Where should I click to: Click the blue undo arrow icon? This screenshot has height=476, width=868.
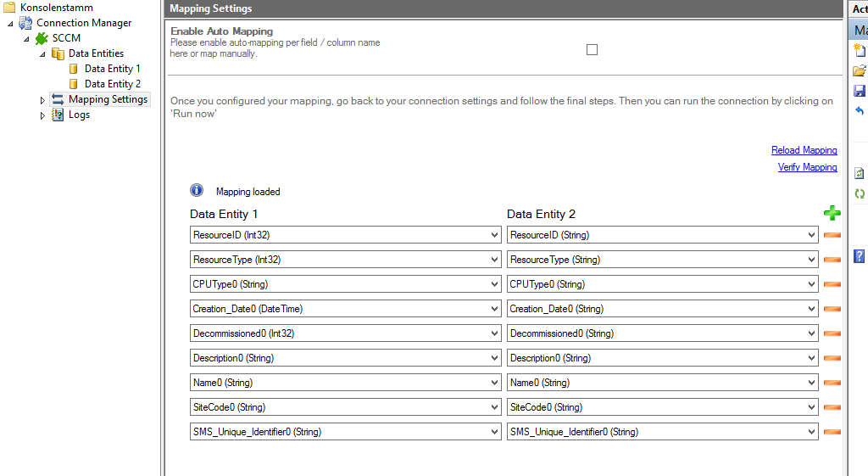pos(859,111)
